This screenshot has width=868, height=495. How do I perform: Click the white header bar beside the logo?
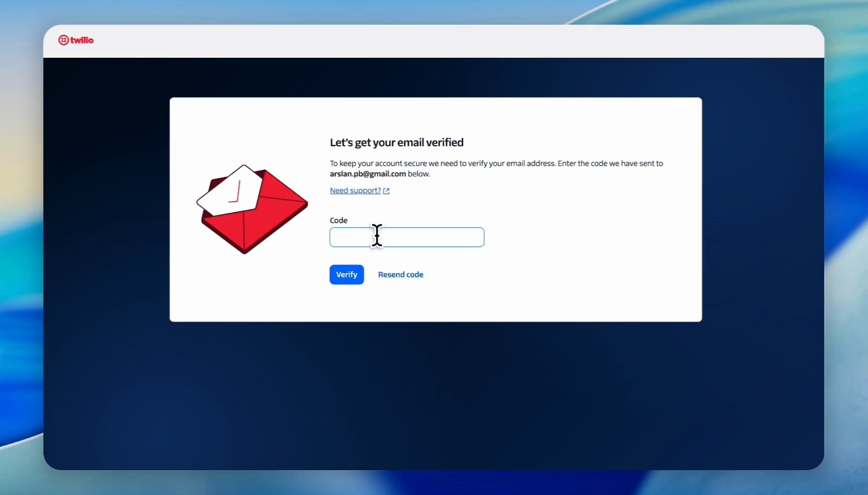click(x=413, y=41)
